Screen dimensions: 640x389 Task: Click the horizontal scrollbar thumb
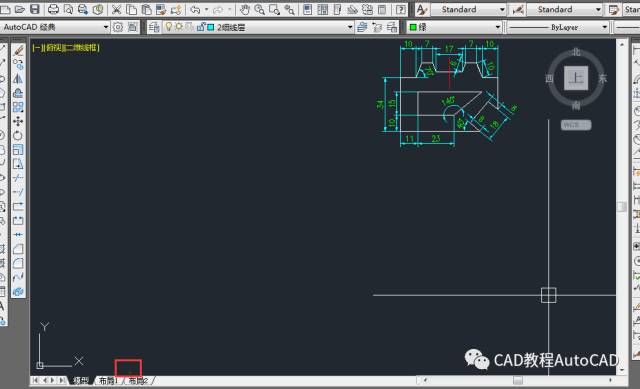(518, 380)
